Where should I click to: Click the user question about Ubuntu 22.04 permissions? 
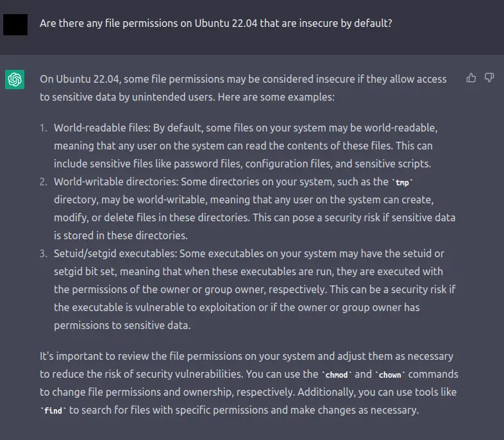(x=216, y=24)
